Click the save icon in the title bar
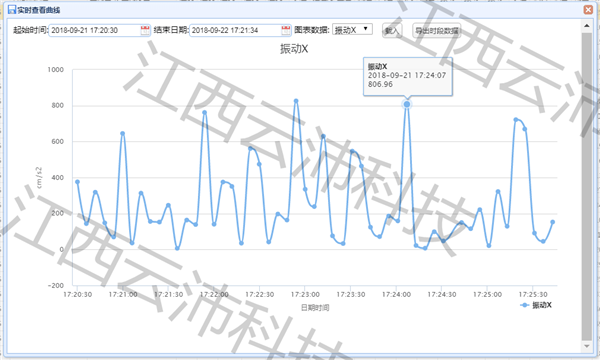Viewport: 600px width, 360px height. (x=12, y=10)
